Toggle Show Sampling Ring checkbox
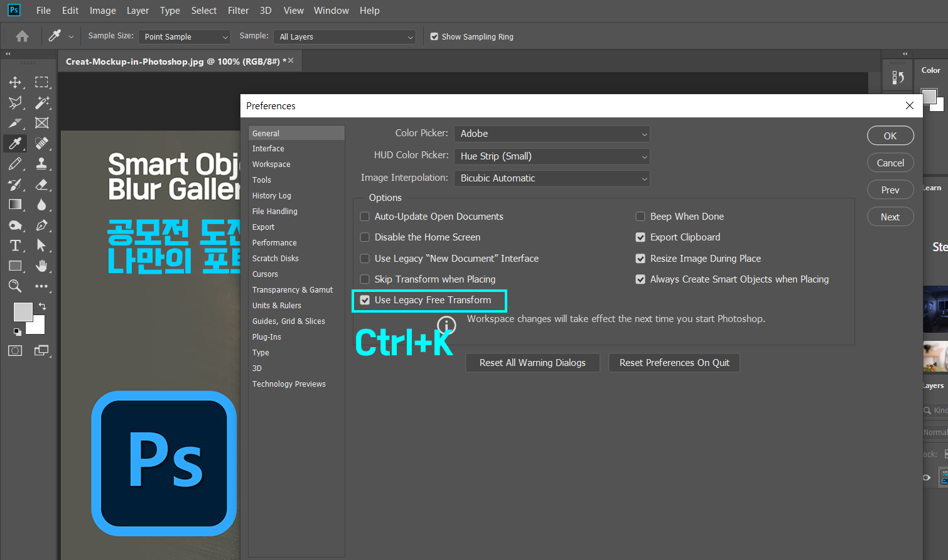This screenshot has width=948, height=560. point(434,36)
